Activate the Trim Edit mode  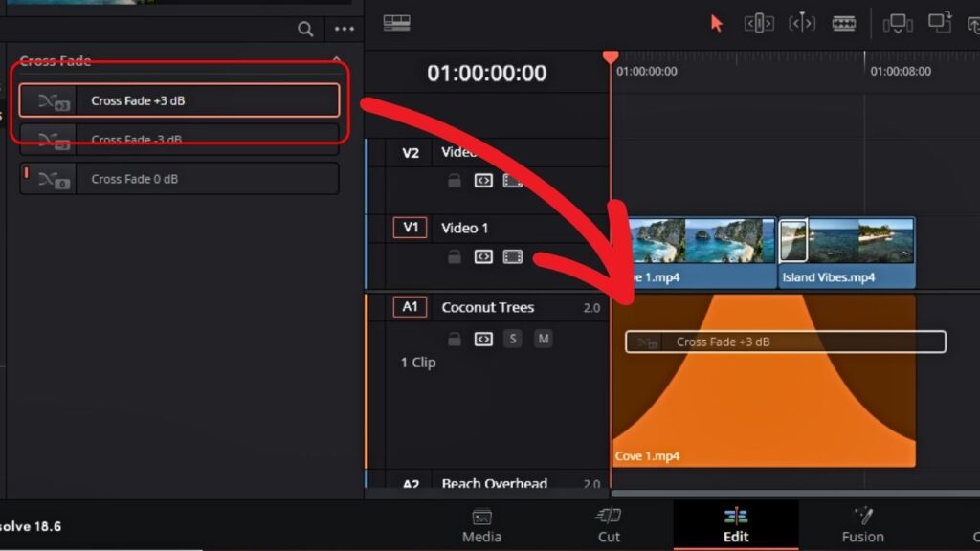pyautogui.click(x=759, y=22)
